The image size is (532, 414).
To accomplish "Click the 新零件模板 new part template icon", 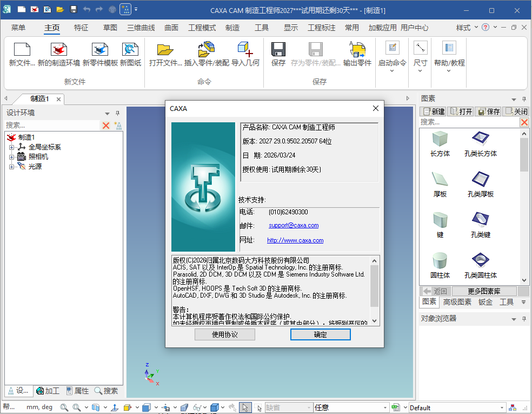I will 99,50.
